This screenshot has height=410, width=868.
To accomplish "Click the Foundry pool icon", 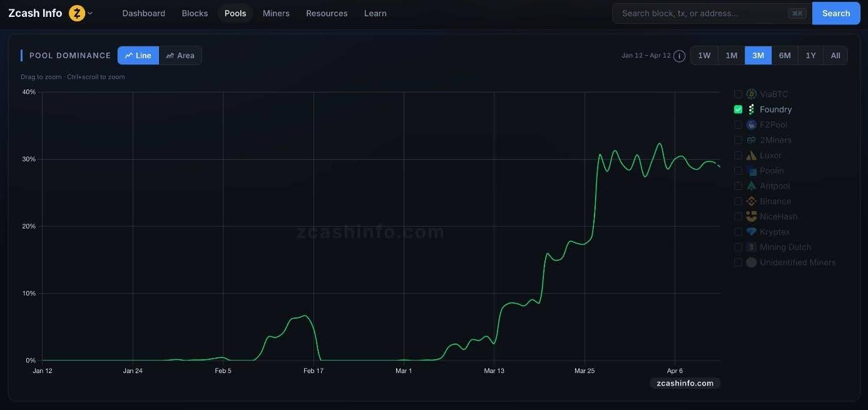I will (751, 109).
